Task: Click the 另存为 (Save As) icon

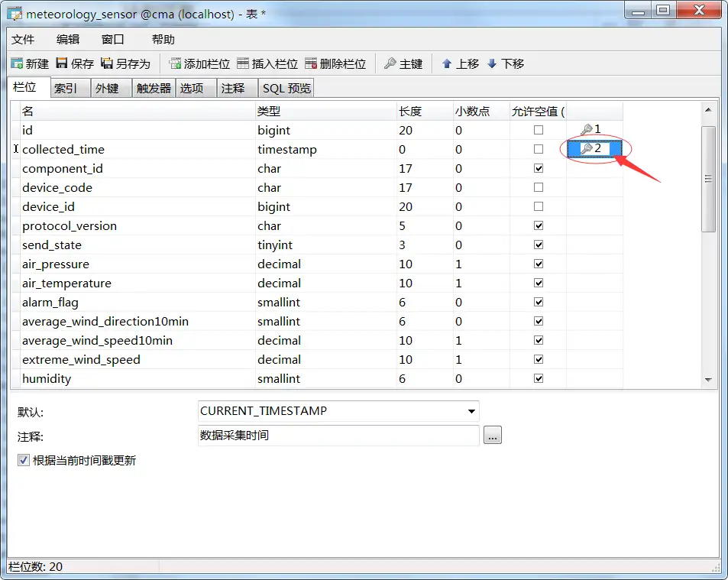Action: point(108,64)
